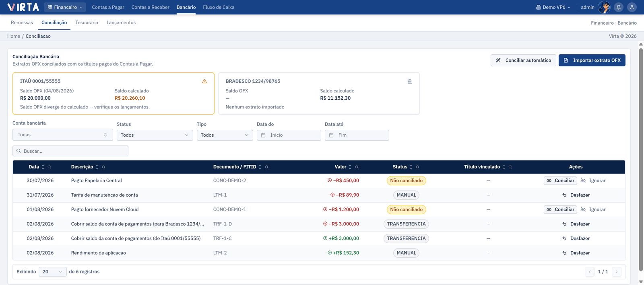
Task: Open the Status column search icon
Action: coord(417,167)
